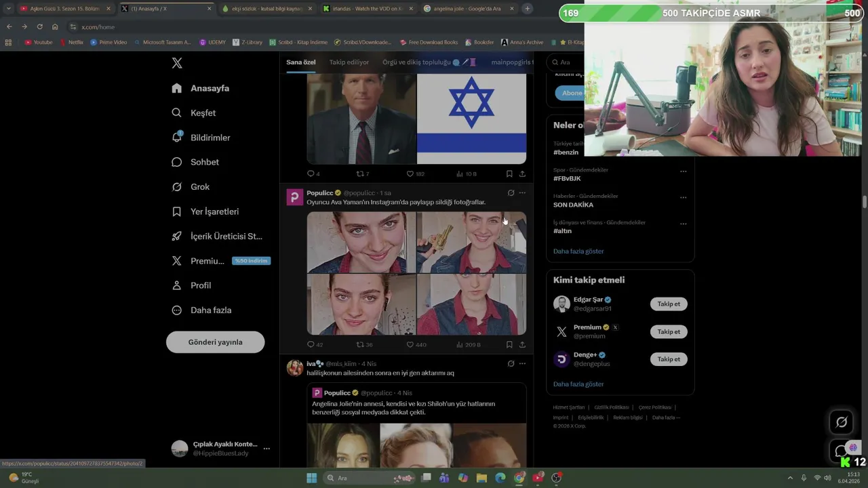This screenshot has width=868, height=488.
Task: Switch to ekşi sözlük browser tab
Action: 267,9
